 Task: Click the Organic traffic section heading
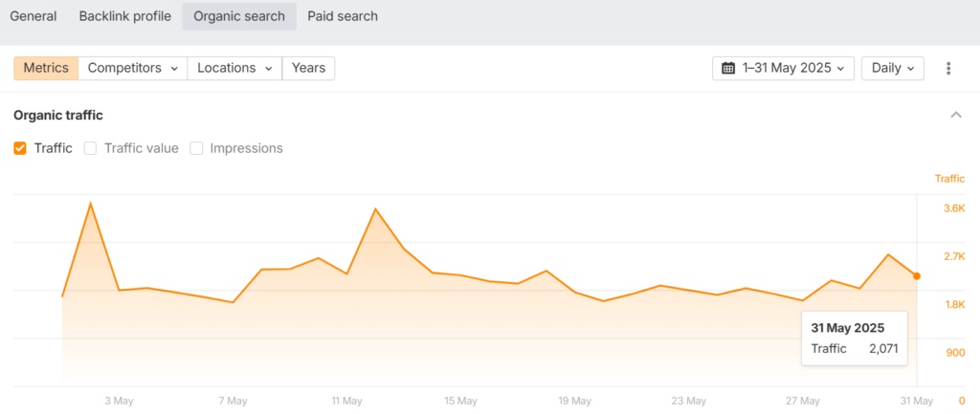[58, 115]
